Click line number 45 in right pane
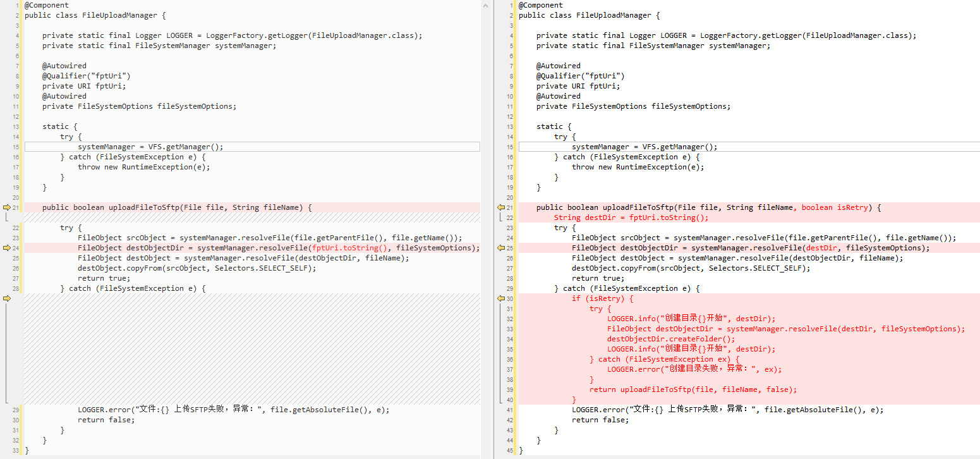 pyautogui.click(x=510, y=450)
